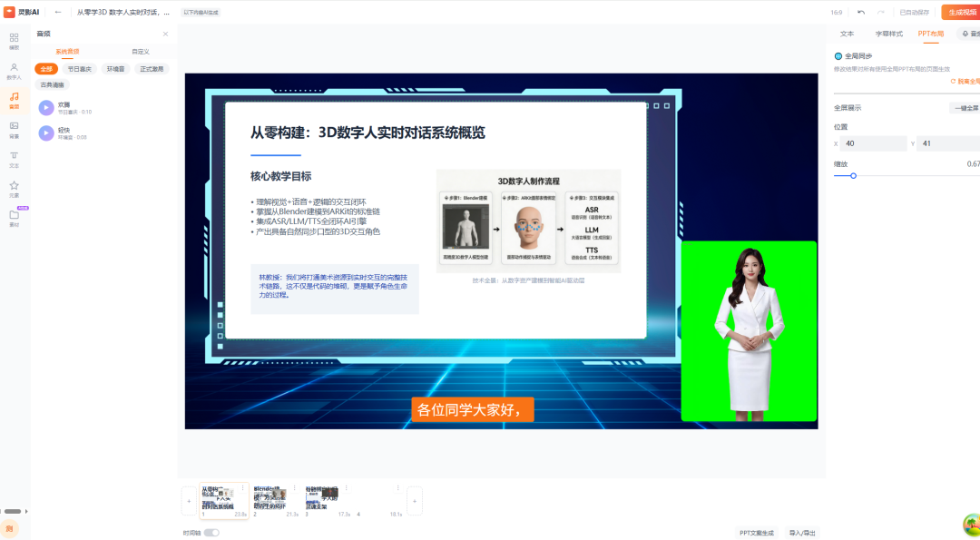
Task: Select the PPT布局 tab
Action: click(x=931, y=34)
